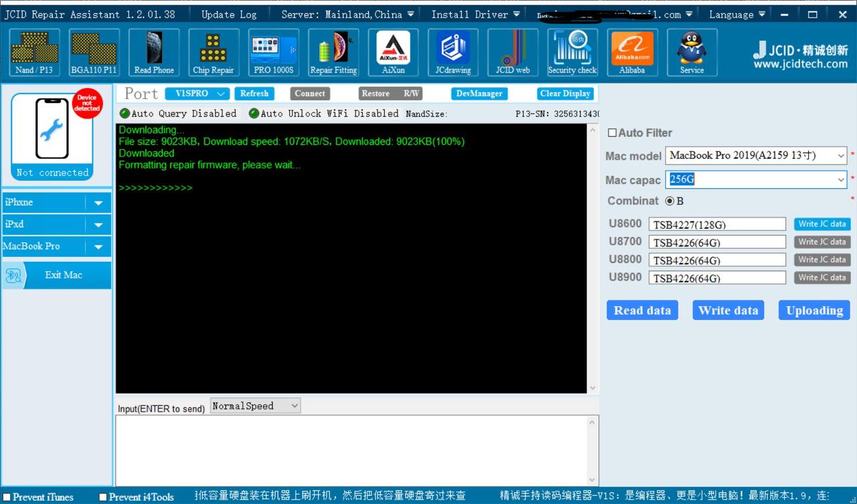The width and height of the screenshot is (857, 504).
Task: Click the console log scrollbar up arrow
Action: pyautogui.click(x=593, y=130)
